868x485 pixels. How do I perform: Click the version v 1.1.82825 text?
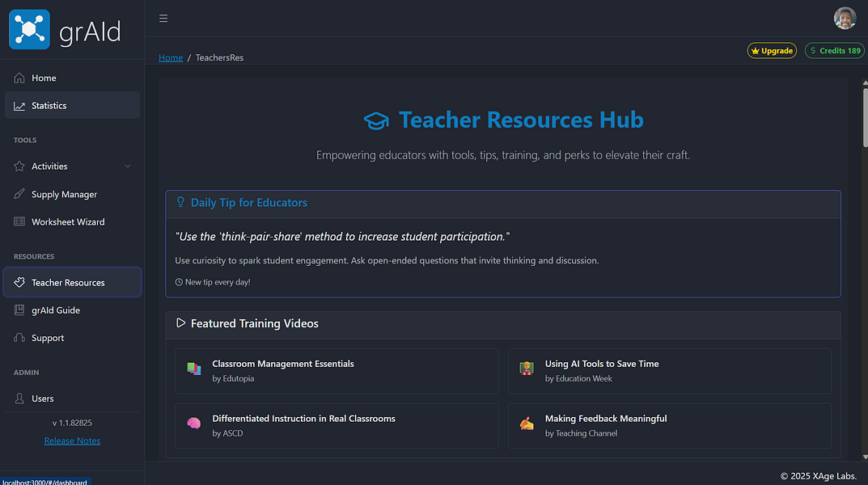pos(72,423)
